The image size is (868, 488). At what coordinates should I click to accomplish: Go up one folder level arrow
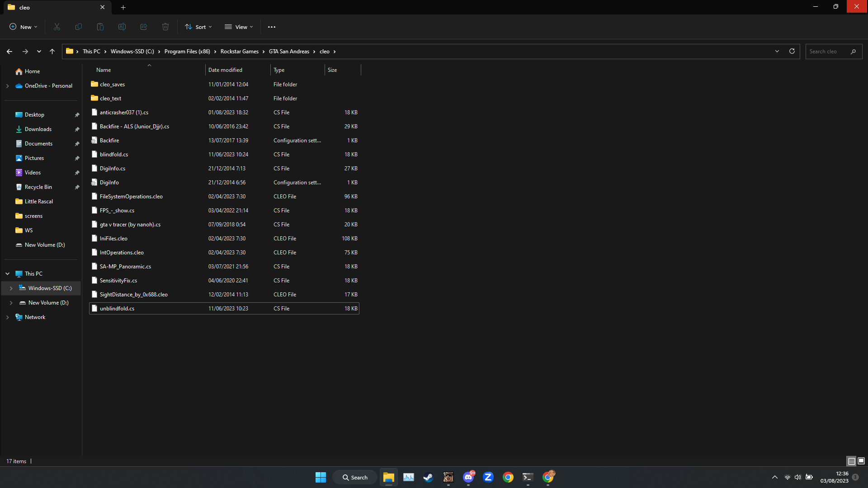(x=52, y=52)
